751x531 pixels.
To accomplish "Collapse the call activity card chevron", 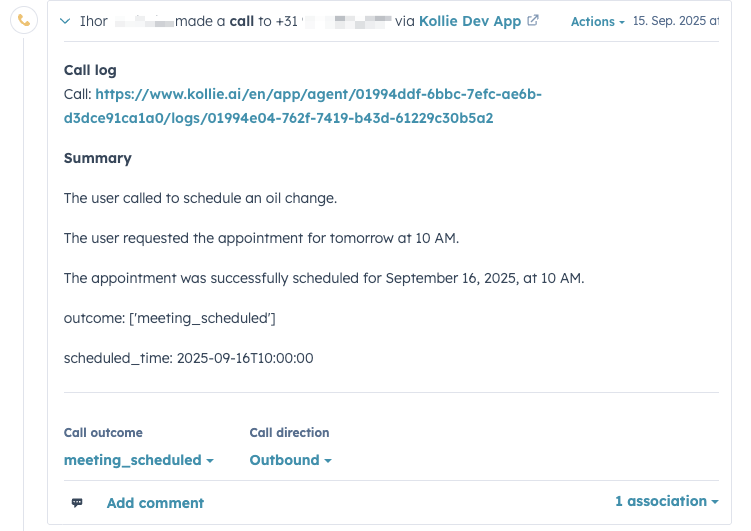I will point(65,21).
